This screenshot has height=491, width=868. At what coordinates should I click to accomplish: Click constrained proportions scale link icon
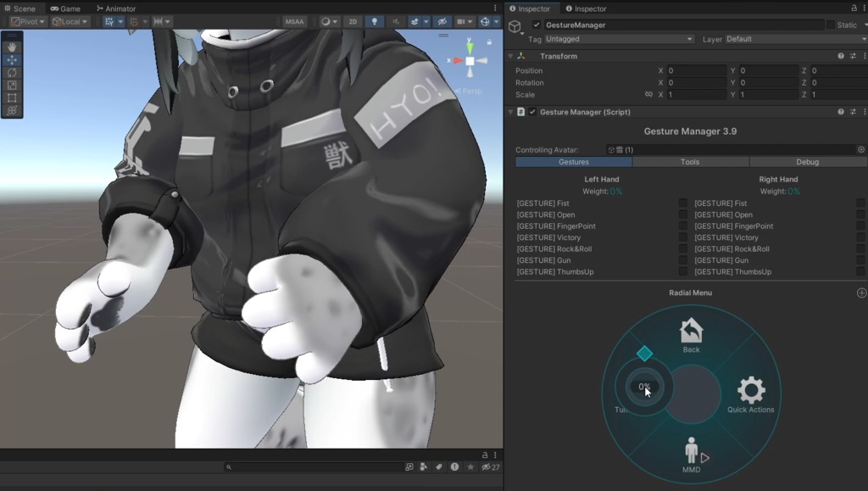pos(648,95)
